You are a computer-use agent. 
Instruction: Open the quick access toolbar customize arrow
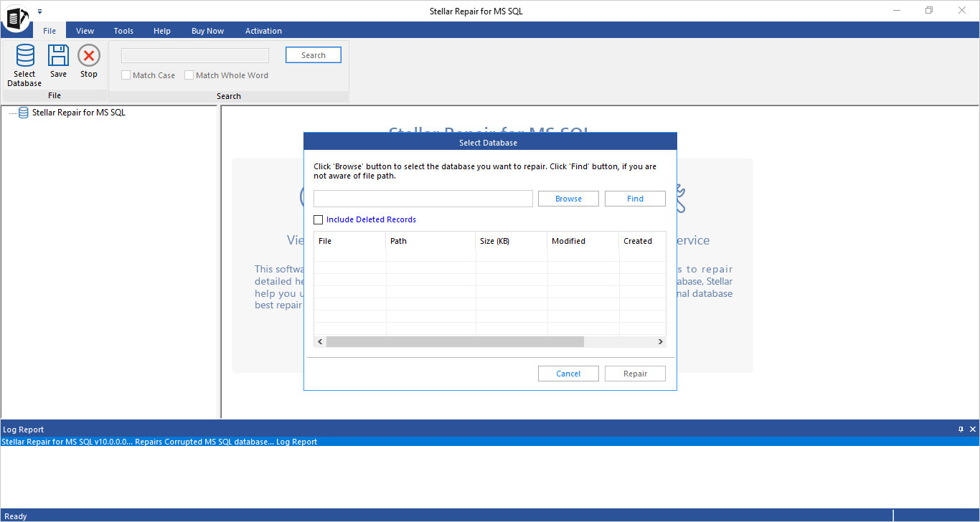coord(40,11)
